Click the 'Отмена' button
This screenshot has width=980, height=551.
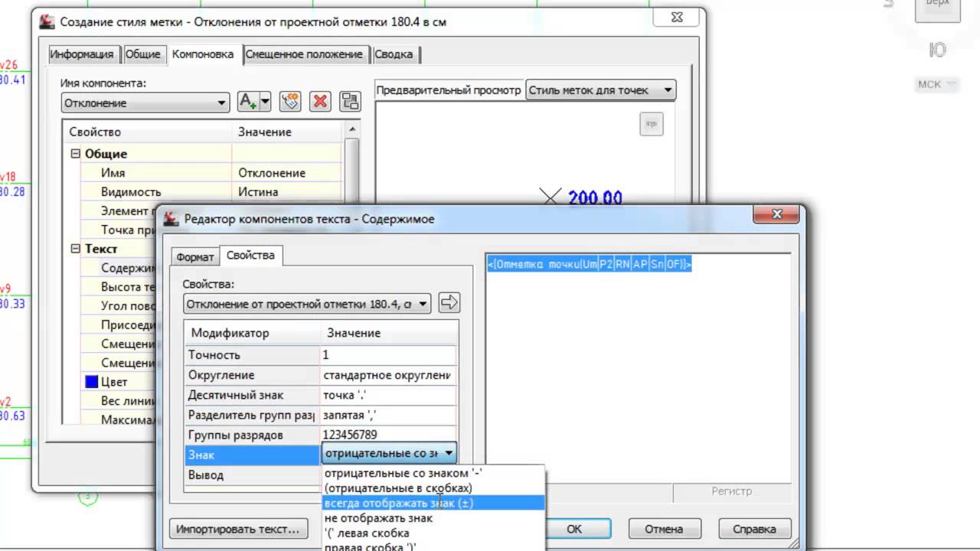click(664, 529)
